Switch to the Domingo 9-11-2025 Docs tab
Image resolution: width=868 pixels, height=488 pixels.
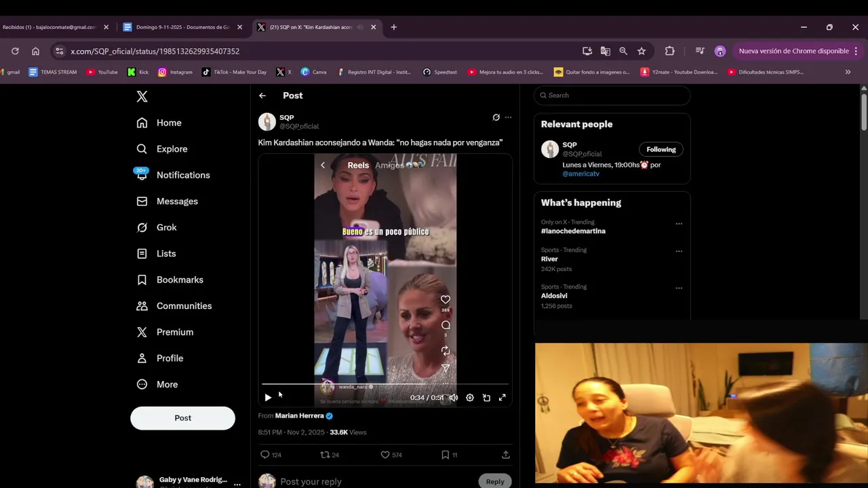point(183,27)
